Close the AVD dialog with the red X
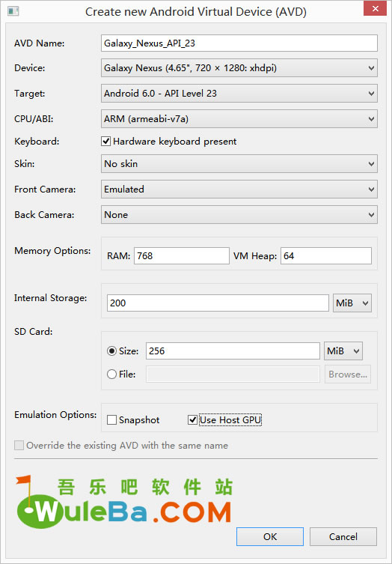The height and width of the screenshot is (564, 392). click(375, 8)
